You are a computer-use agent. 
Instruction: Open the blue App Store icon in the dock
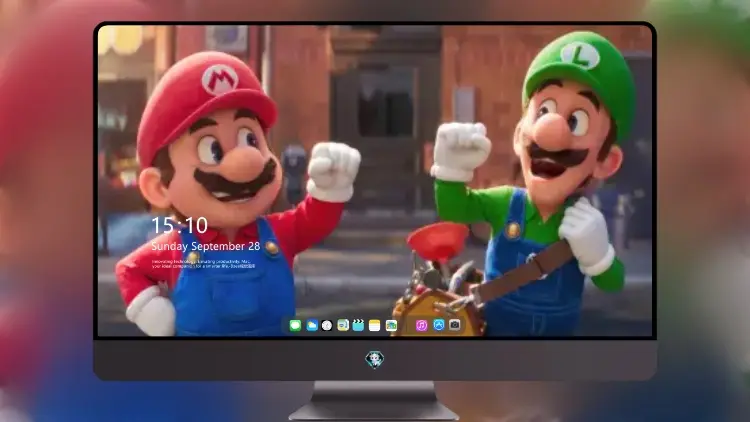439,325
